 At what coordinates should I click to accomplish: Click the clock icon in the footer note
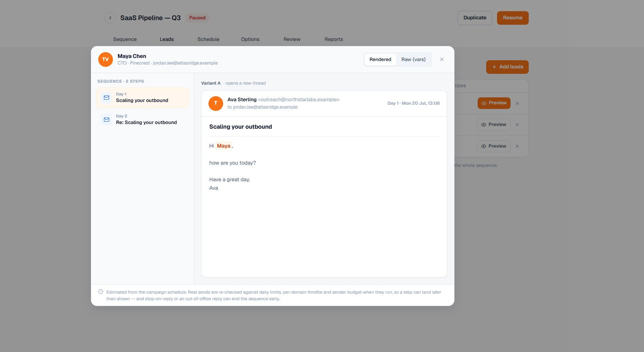pos(101,292)
